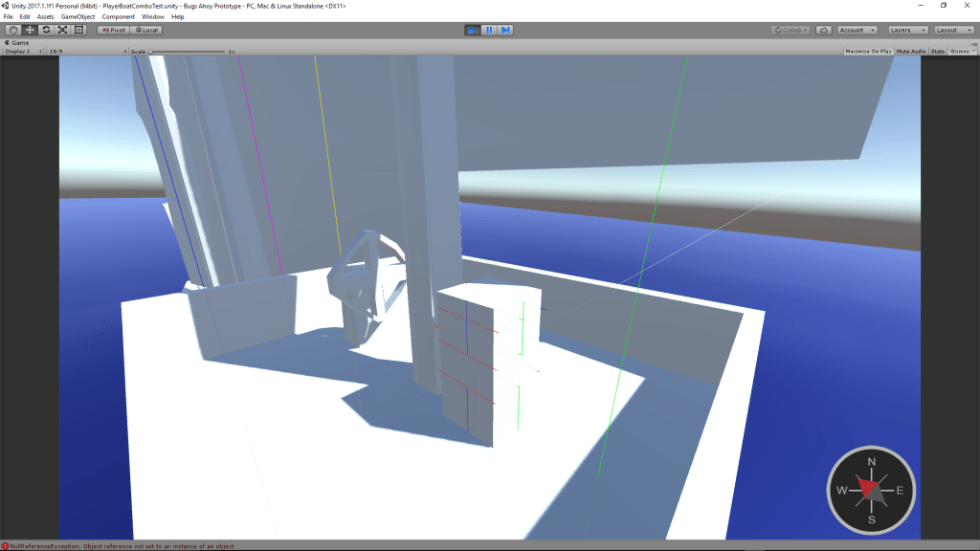980x551 pixels.
Task: Toggle the Stats overlay
Action: (938, 51)
